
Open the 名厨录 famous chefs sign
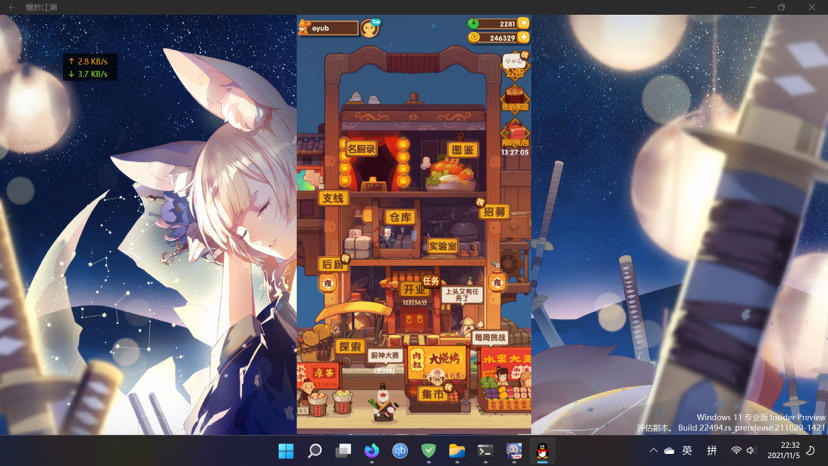(361, 149)
